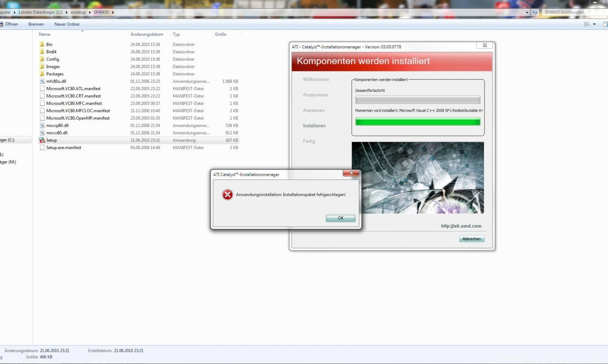
Task: Click the msvcp80.dll file icon
Action: coord(42,125)
